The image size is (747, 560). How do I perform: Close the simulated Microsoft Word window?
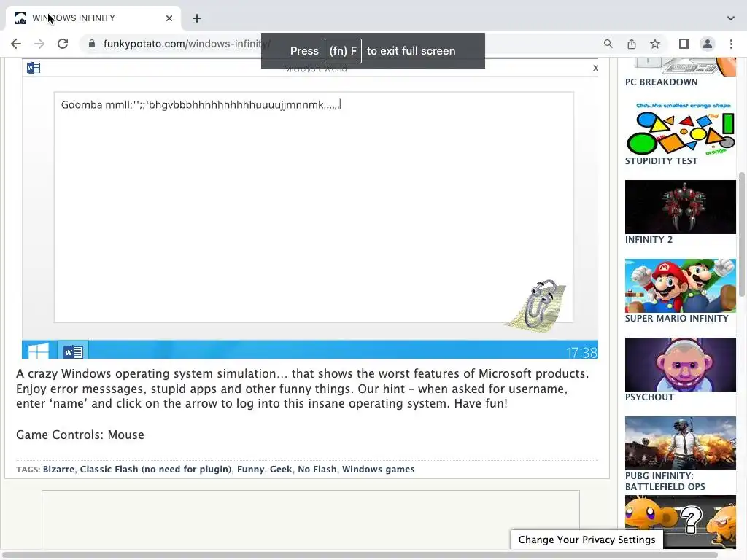[595, 68]
